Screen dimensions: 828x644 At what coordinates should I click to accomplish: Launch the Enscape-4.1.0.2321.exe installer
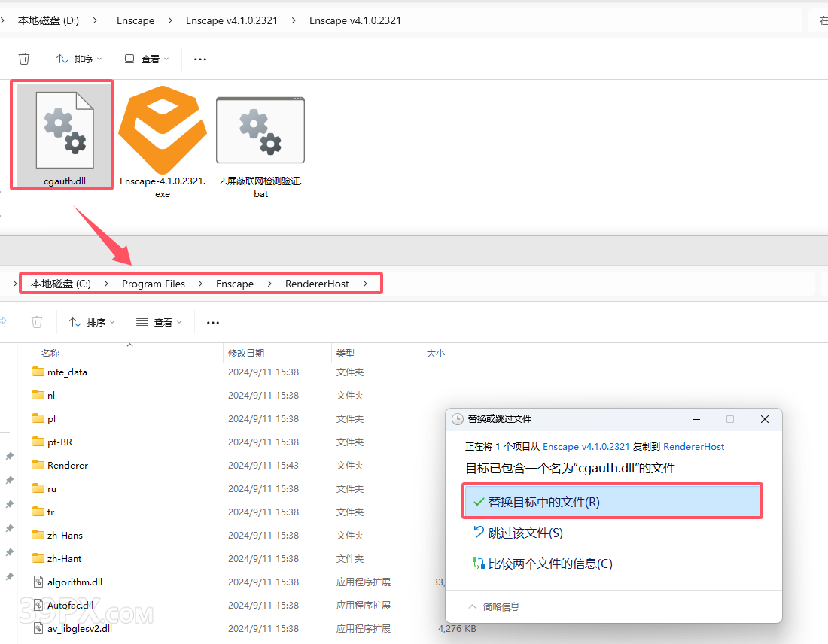click(x=162, y=128)
